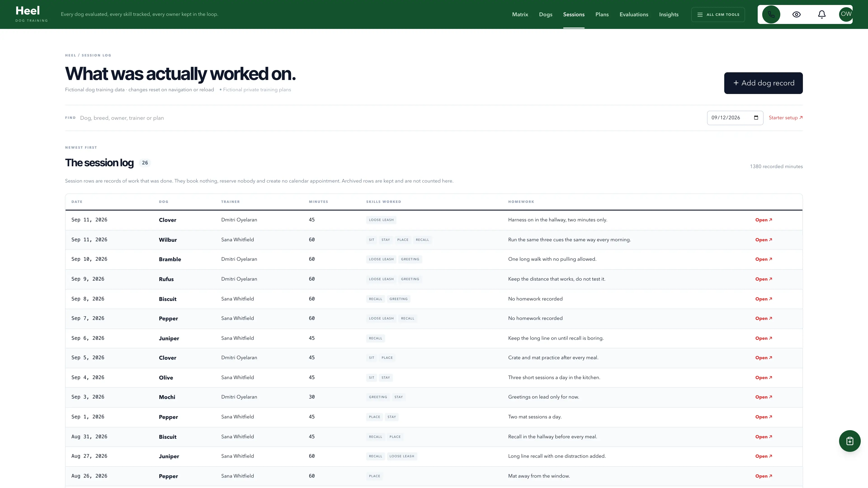Open the Evaluations tab
Image resolution: width=868 pixels, height=488 pixels.
[633, 14]
